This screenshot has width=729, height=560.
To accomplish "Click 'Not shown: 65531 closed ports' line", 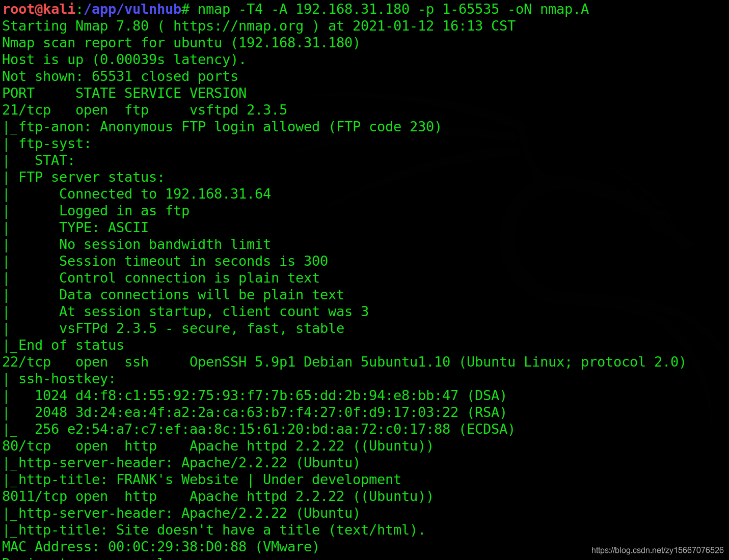I will [120, 76].
